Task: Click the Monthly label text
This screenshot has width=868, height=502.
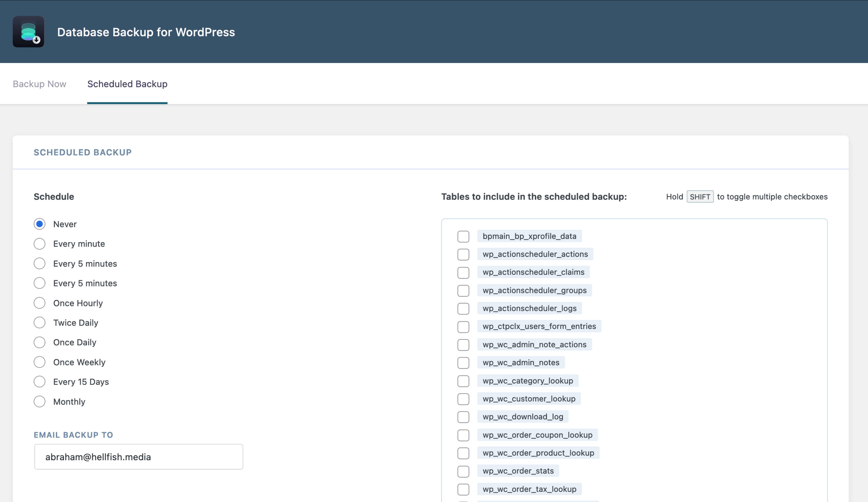Action: pos(69,401)
